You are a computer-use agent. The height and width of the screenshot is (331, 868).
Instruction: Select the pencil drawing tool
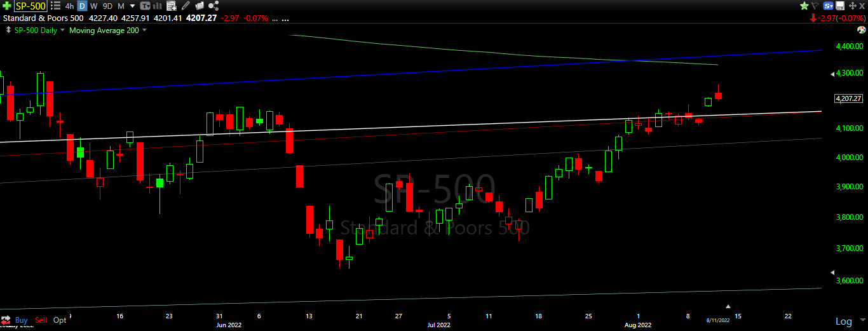point(185,6)
